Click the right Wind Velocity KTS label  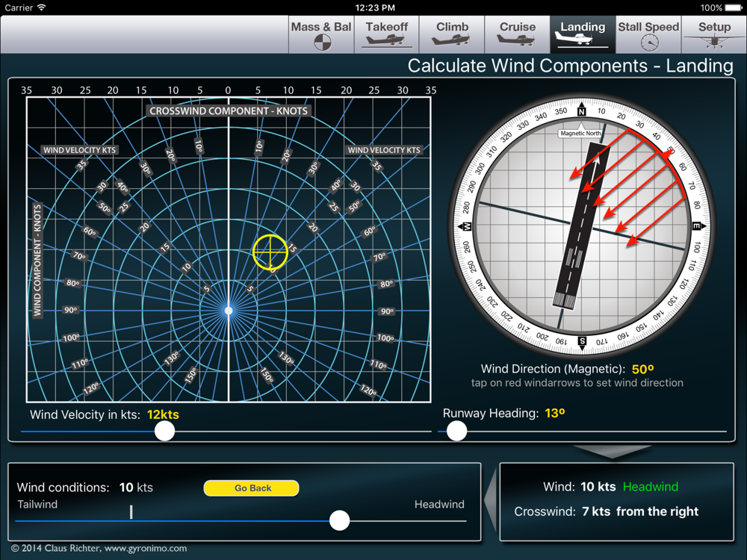(384, 150)
